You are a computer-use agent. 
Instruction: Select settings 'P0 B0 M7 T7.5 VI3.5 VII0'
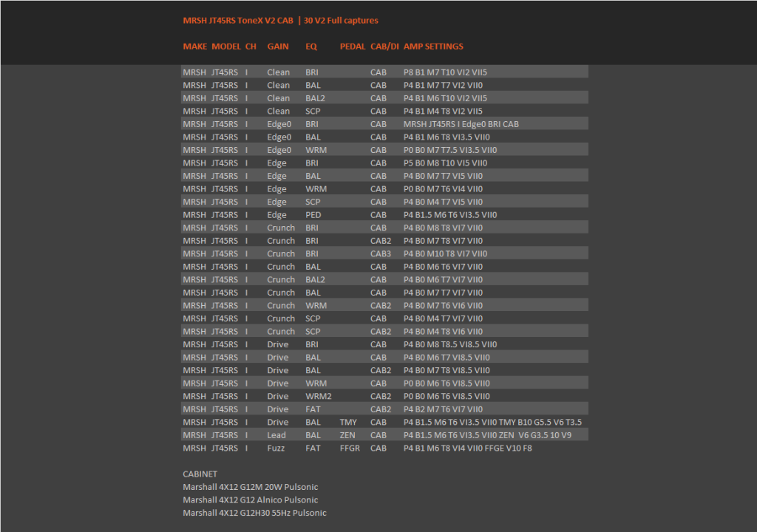[450, 150]
